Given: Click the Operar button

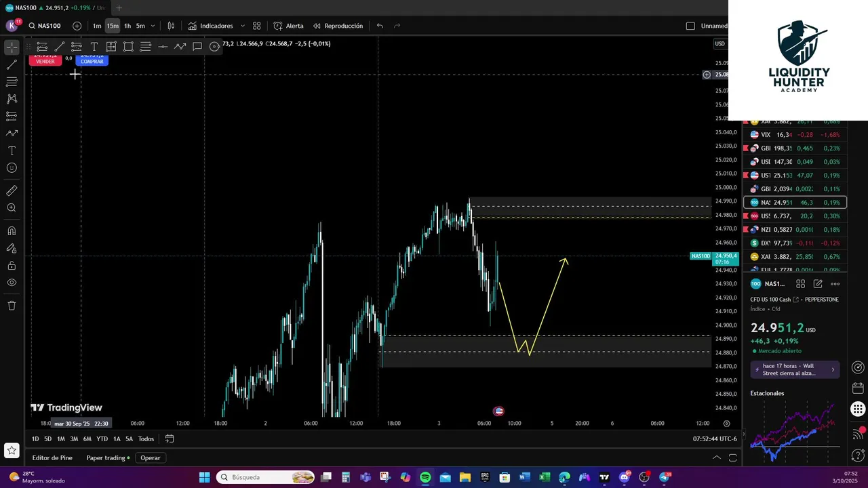Looking at the screenshot, I should click(x=151, y=457).
